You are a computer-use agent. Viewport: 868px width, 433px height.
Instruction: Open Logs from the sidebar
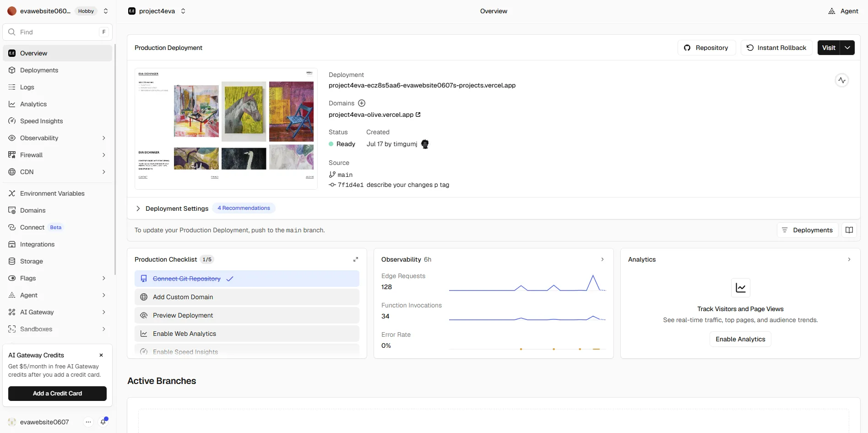click(x=57, y=87)
